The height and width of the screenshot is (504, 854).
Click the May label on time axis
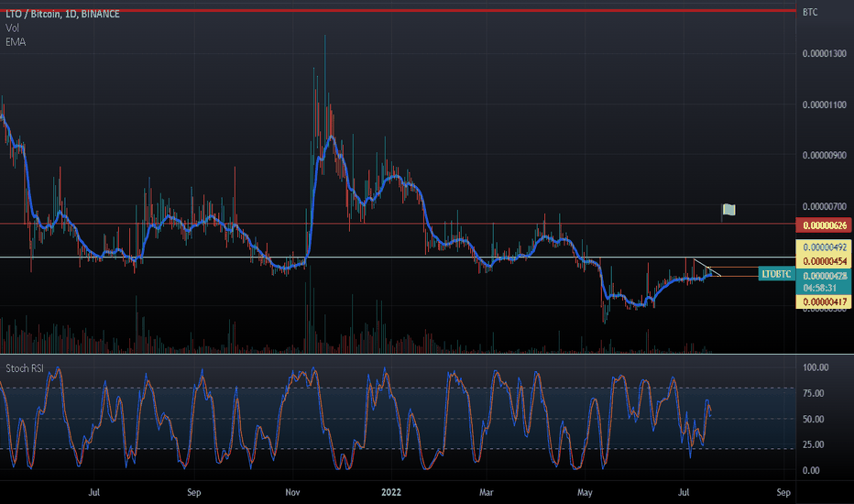(x=585, y=492)
